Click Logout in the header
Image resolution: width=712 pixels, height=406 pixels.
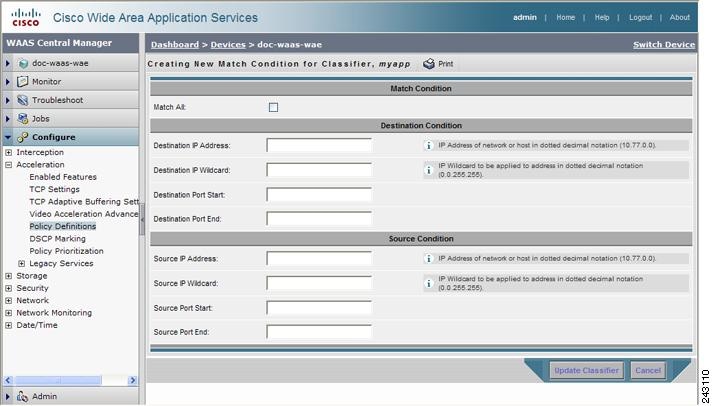(x=641, y=17)
